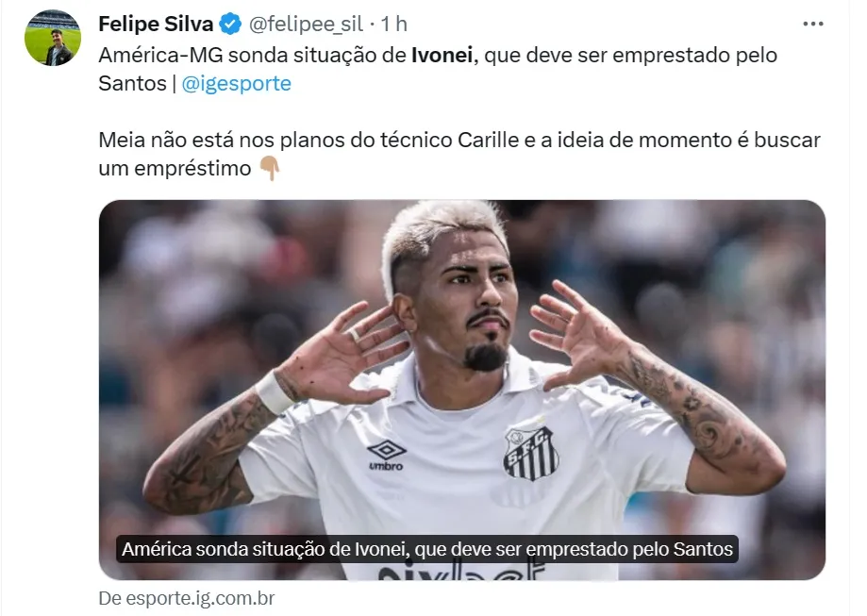Viewport: 867px width, 616px height.
Task: Click the tweet line starting "Meia não está"
Action: tap(459, 140)
